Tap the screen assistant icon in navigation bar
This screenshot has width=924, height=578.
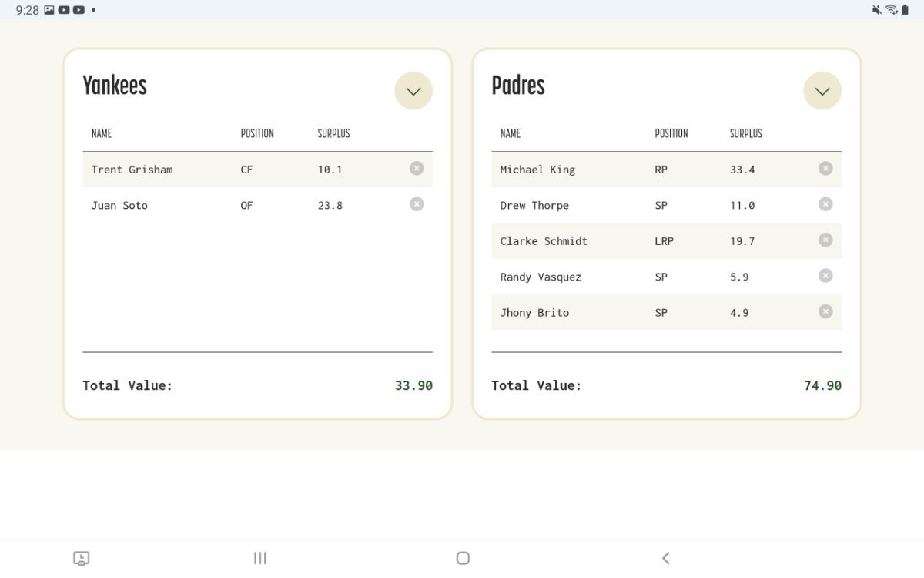pos(81,558)
